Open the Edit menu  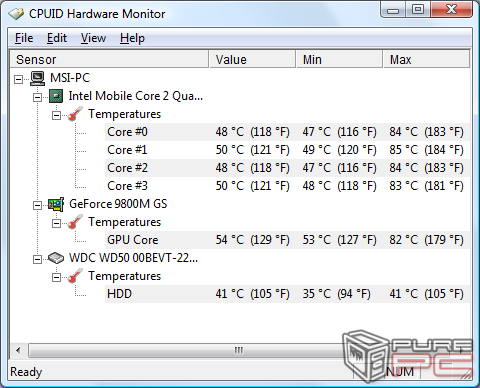pyautogui.click(x=57, y=38)
